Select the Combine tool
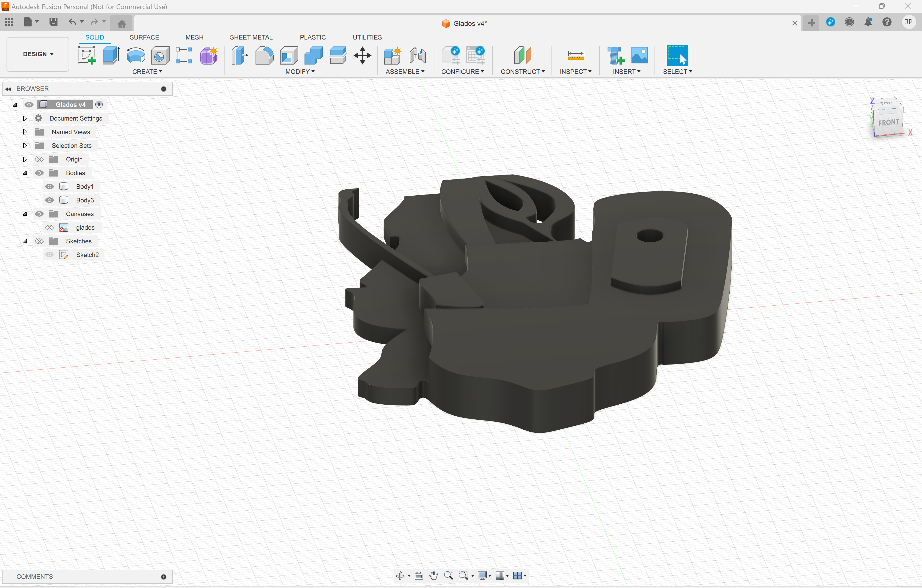The width and height of the screenshot is (922, 588). [x=314, y=55]
